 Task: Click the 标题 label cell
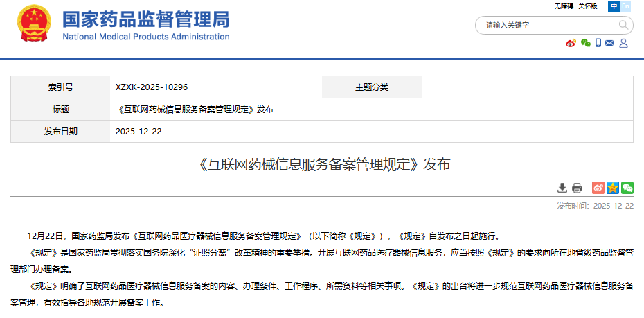click(x=60, y=109)
